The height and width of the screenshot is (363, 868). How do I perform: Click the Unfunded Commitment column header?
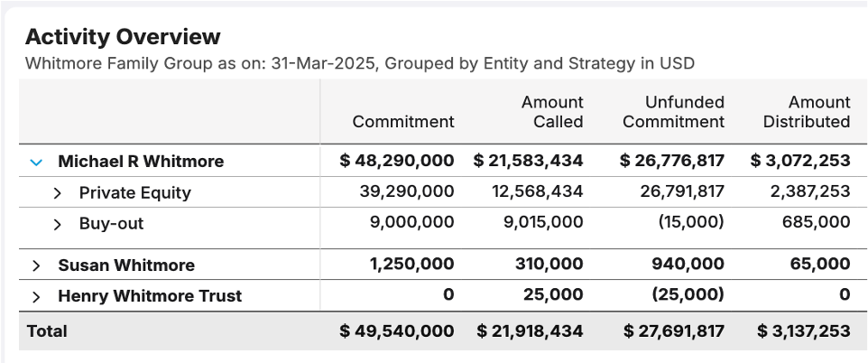(673, 112)
